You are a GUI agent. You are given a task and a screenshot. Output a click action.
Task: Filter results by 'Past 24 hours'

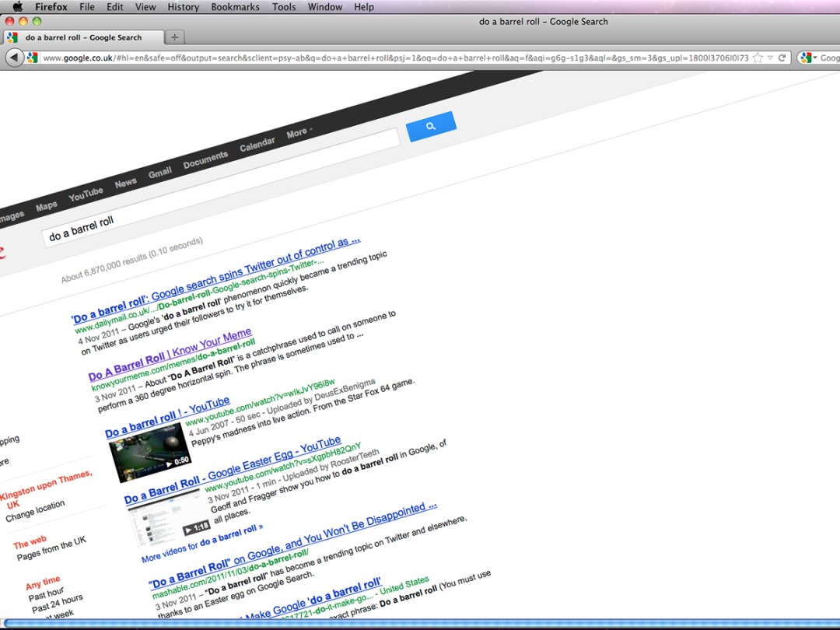point(58,603)
